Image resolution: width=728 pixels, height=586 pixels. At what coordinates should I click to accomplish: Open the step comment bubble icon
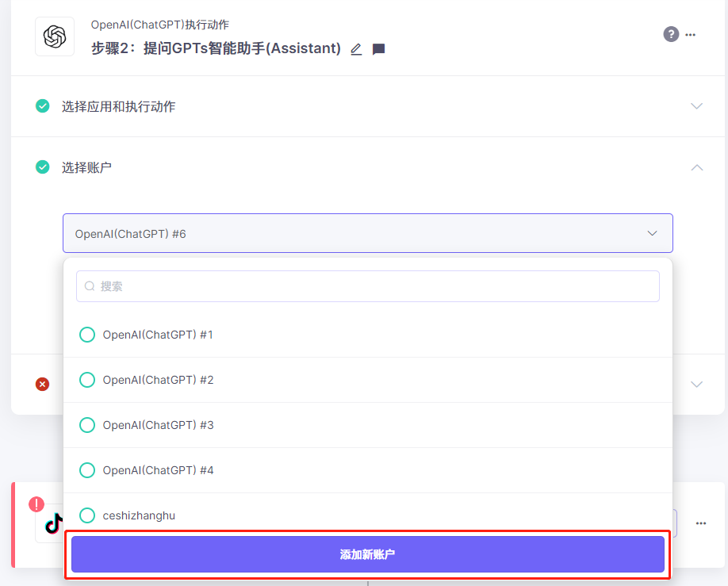(379, 49)
